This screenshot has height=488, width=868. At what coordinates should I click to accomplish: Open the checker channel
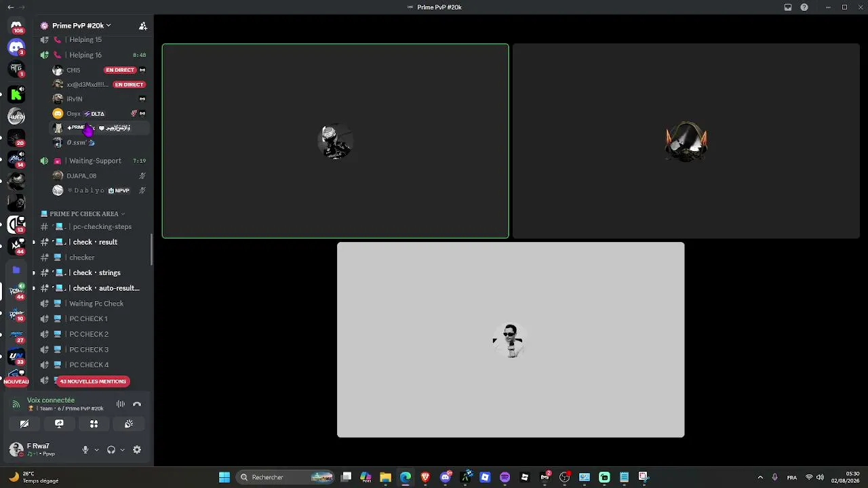click(x=94, y=258)
